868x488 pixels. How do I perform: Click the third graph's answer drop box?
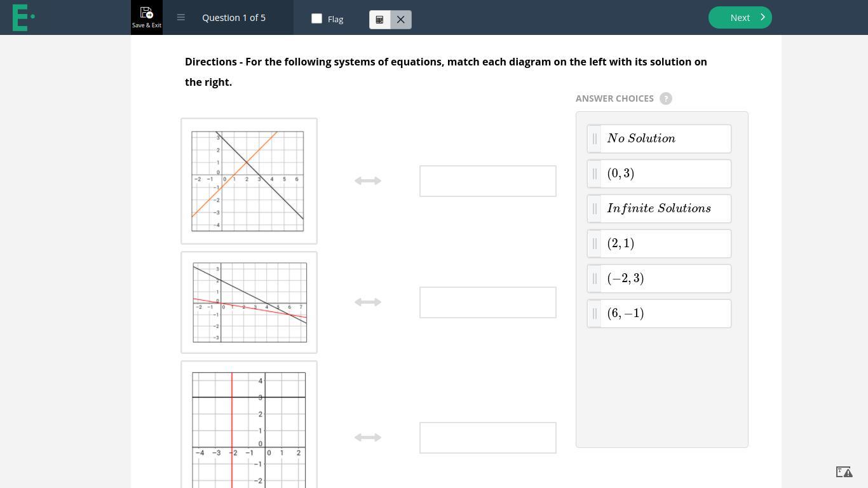point(487,438)
